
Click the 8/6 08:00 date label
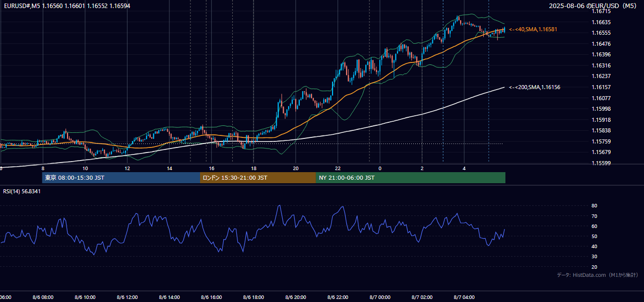pyautogui.click(x=43, y=297)
